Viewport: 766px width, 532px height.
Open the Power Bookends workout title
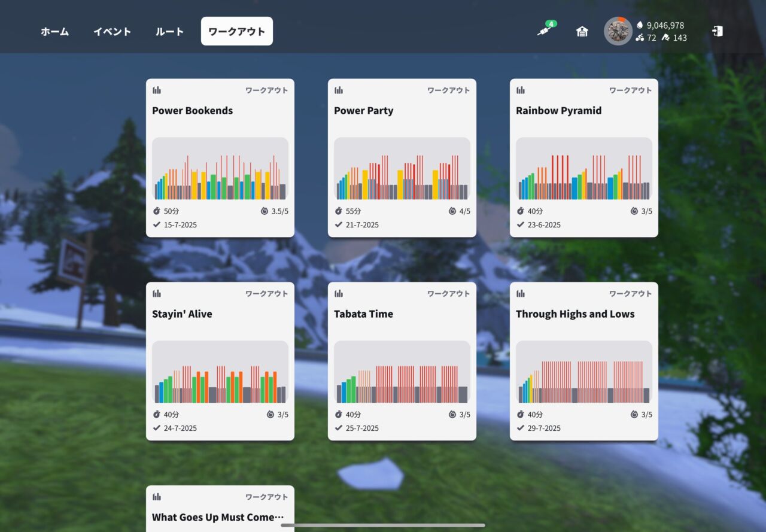[x=192, y=111]
